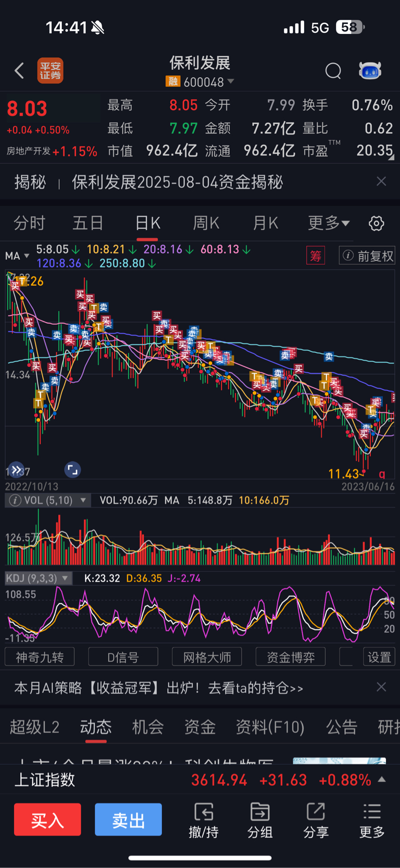Open the 超级L2 tab
The width and height of the screenshot is (400, 868).
coord(34,727)
